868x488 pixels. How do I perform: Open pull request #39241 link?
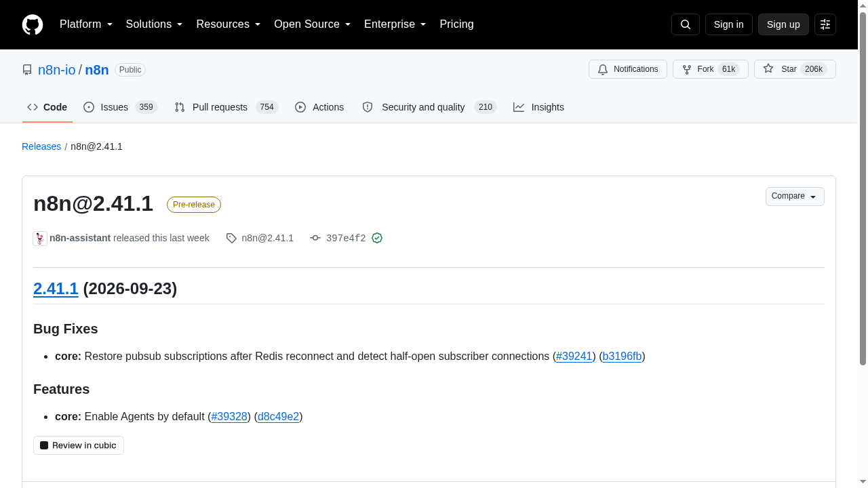(x=574, y=357)
